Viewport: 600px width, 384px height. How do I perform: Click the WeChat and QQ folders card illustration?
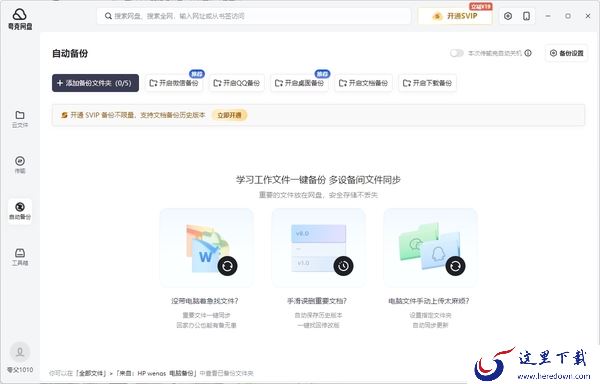(x=430, y=248)
